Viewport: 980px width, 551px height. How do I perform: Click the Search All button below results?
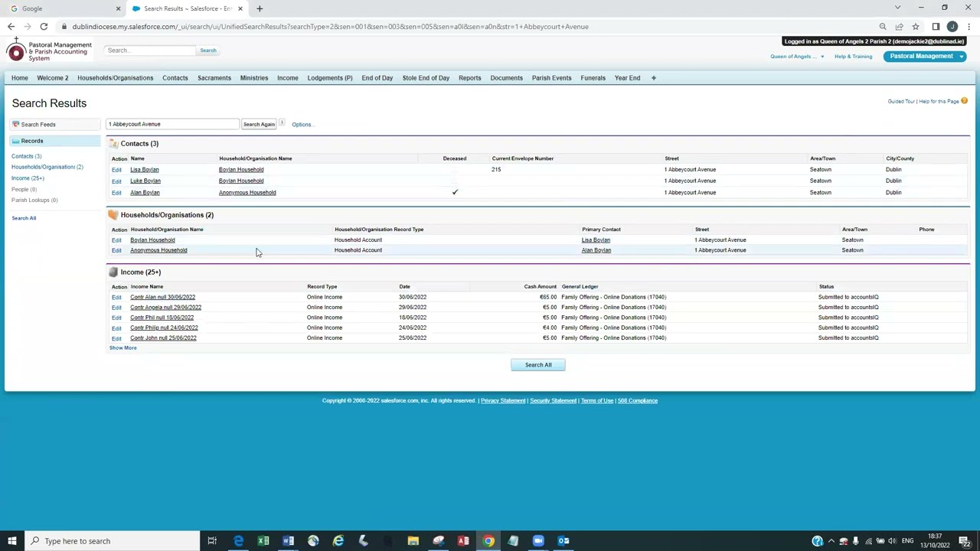click(537, 365)
